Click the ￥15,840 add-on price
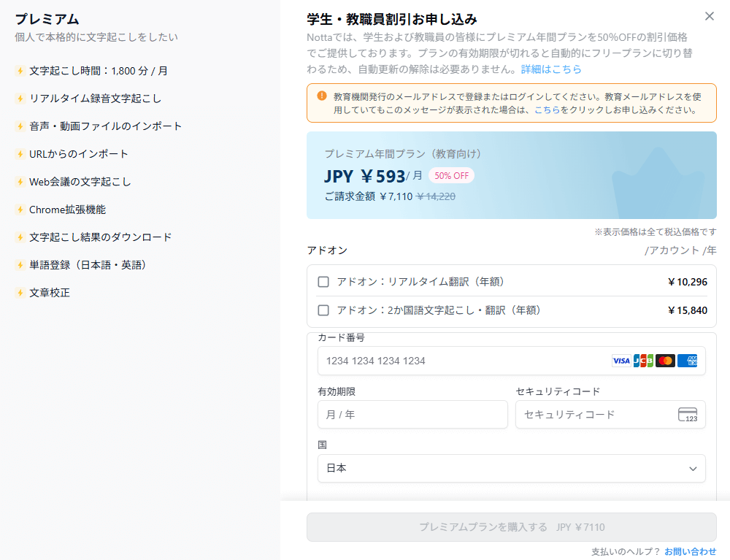Image resolution: width=730 pixels, height=560 pixels. point(688,310)
